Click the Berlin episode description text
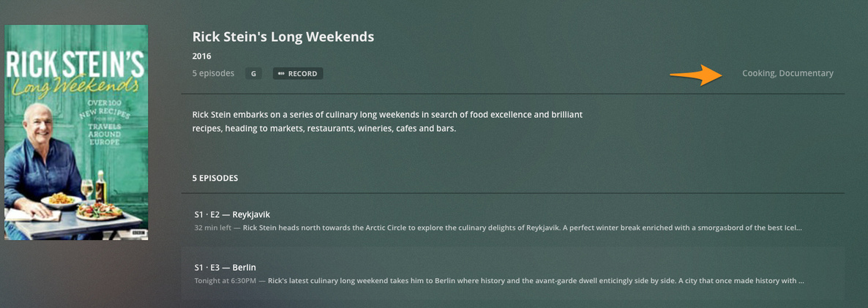 [536, 280]
